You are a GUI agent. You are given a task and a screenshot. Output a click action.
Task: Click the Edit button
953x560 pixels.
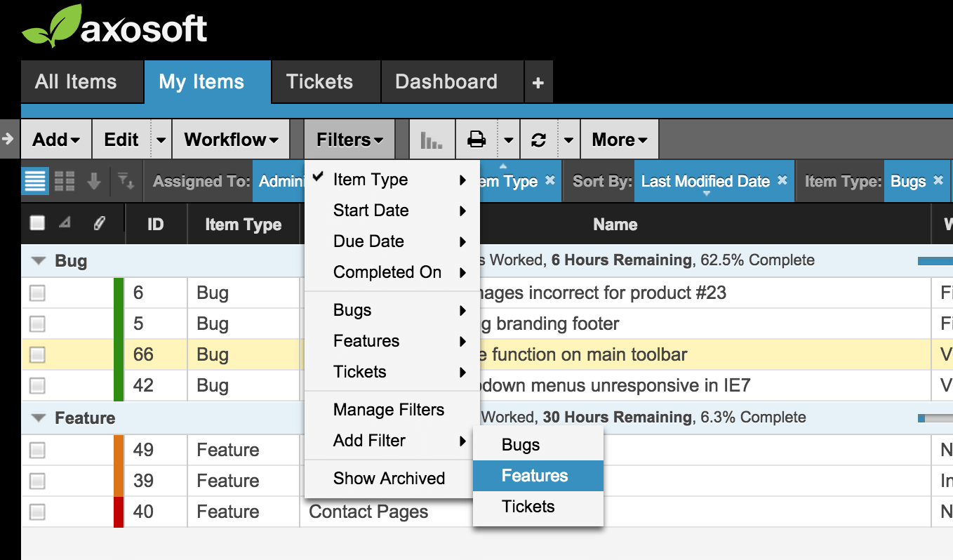click(x=121, y=140)
